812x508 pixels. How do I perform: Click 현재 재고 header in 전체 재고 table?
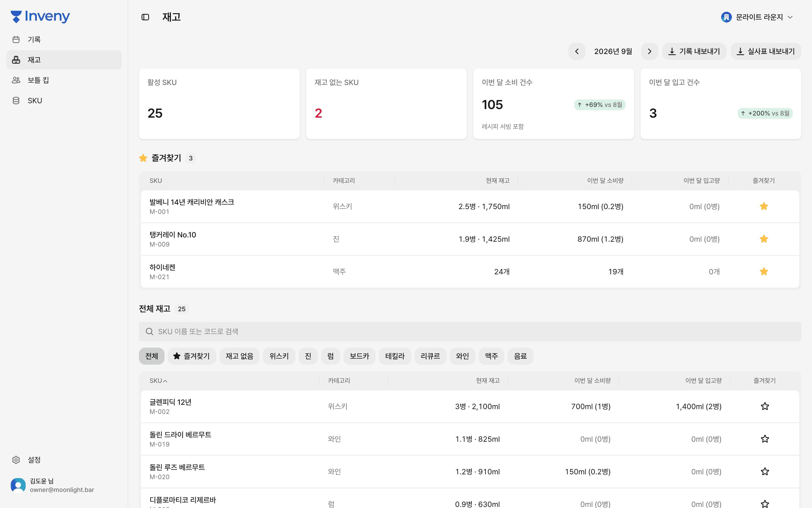click(488, 381)
